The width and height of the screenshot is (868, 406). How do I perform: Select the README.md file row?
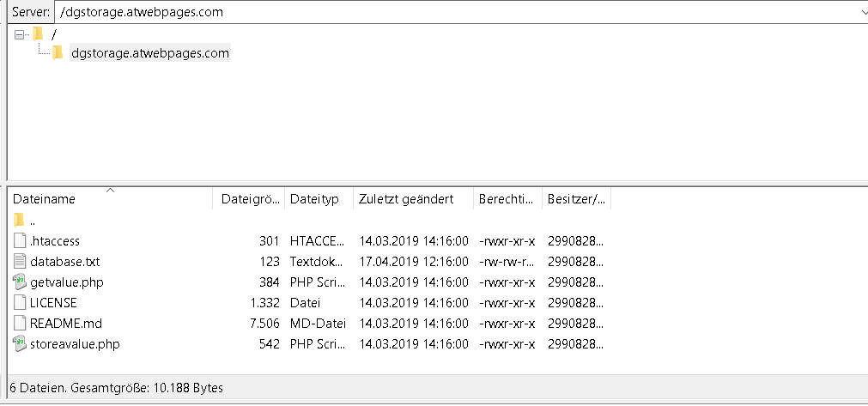click(310, 323)
